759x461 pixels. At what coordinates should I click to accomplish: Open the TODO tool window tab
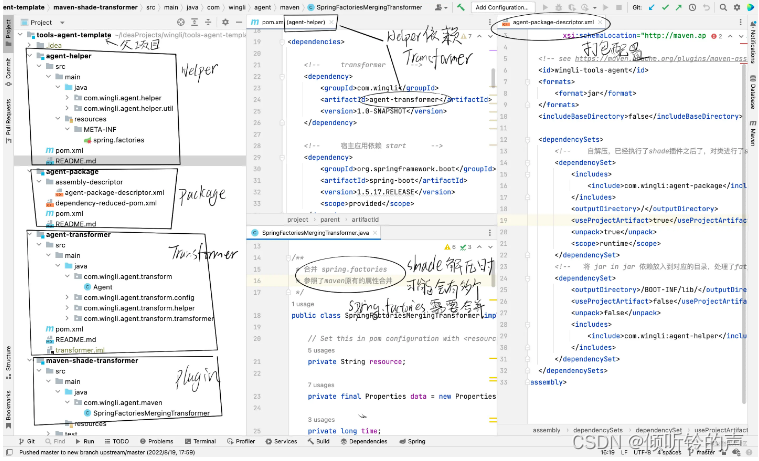116,442
